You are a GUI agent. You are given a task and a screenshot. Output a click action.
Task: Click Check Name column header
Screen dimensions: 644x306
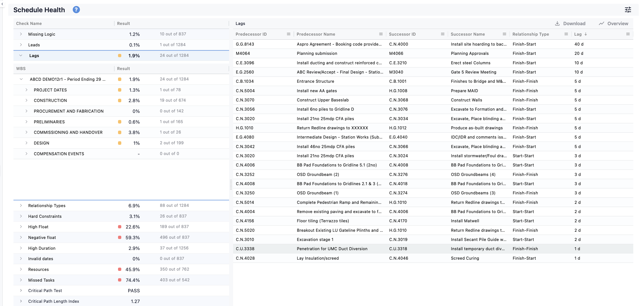coord(29,23)
